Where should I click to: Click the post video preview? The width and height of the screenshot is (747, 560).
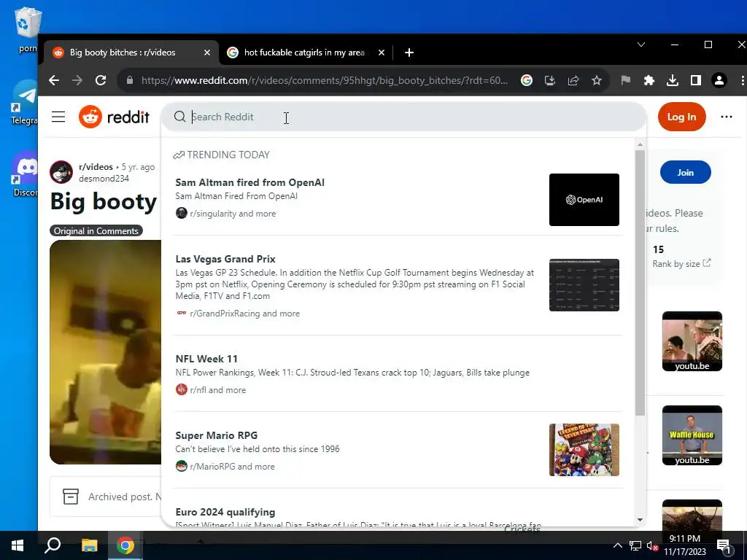[x=105, y=352]
